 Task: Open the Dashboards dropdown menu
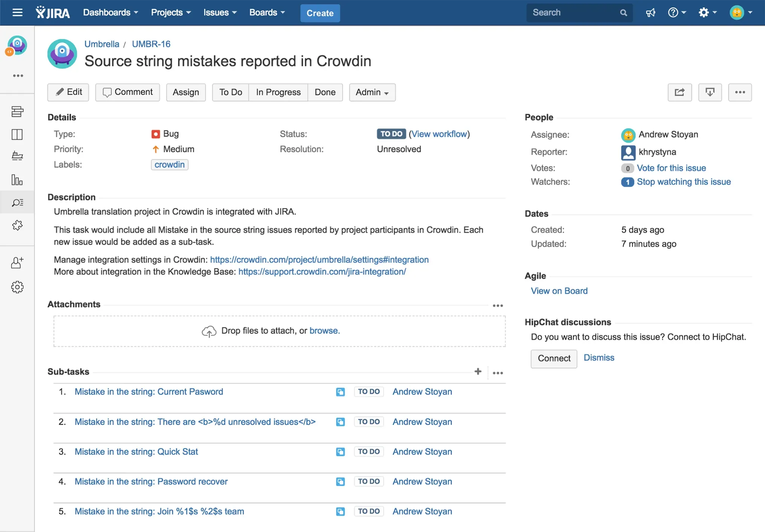[x=110, y=12]
